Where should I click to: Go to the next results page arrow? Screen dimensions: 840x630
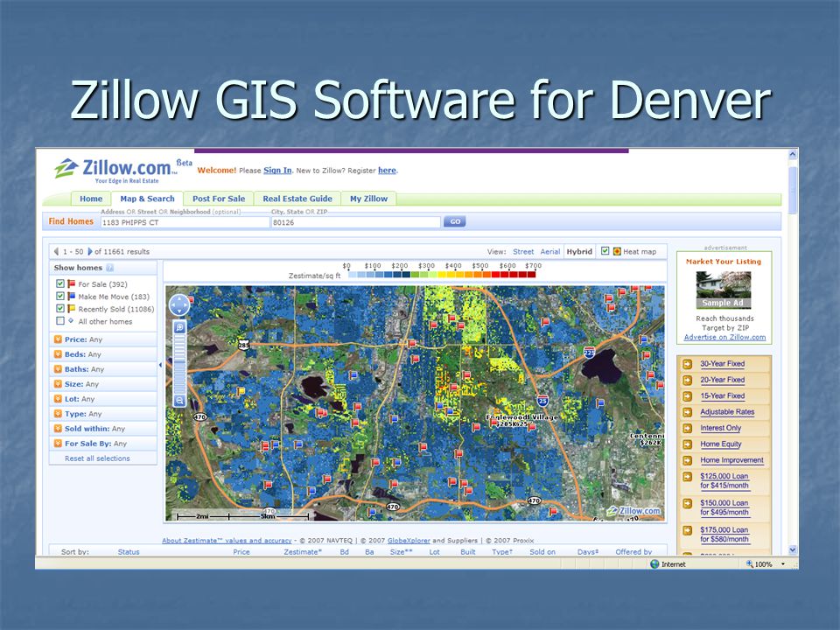(90, 251)
